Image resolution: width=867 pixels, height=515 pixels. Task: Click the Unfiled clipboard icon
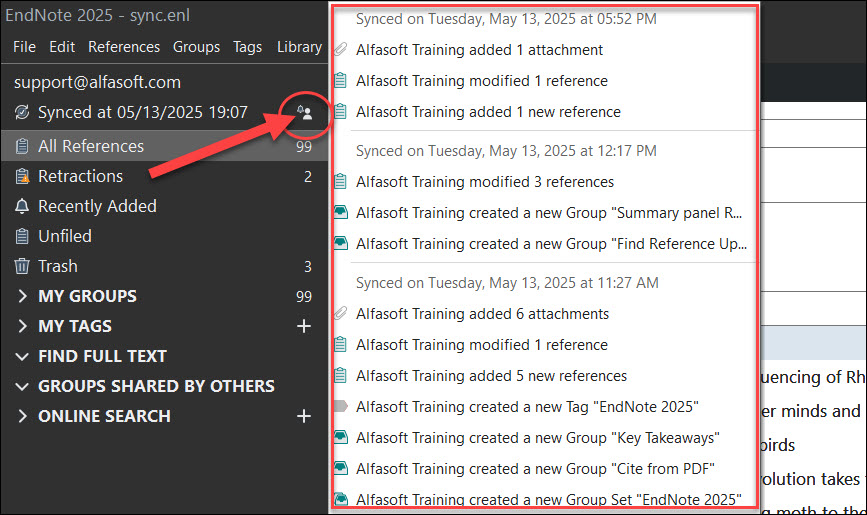coord(22,236)
